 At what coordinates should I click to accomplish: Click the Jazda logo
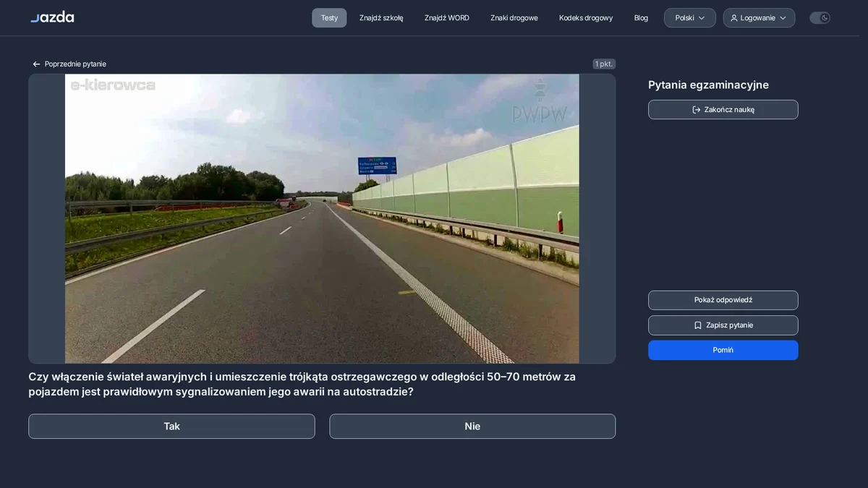pyautogui.click(x=52, y=17)
